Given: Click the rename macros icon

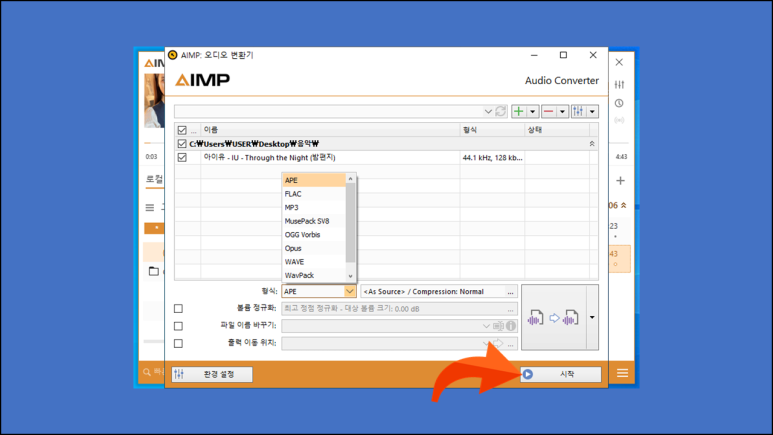Looking at the screenshot, I should point(498,326).
